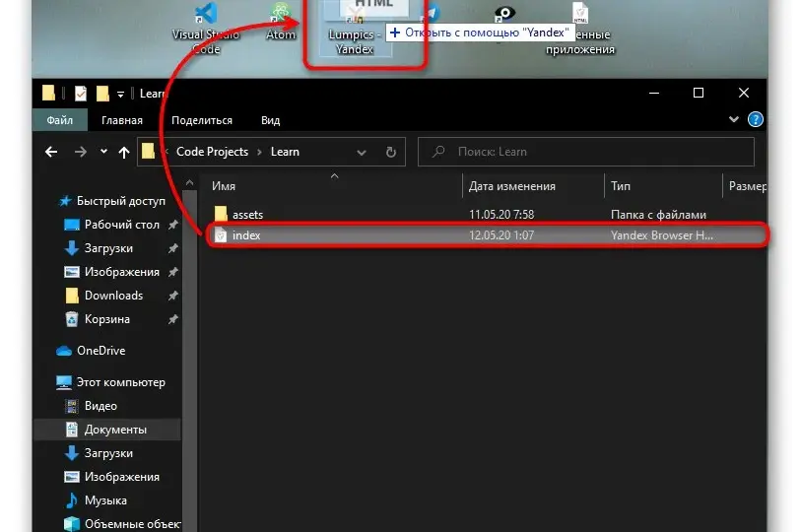The image size is (800, 532).
Task: Click the index file icon
Action: 221,235
